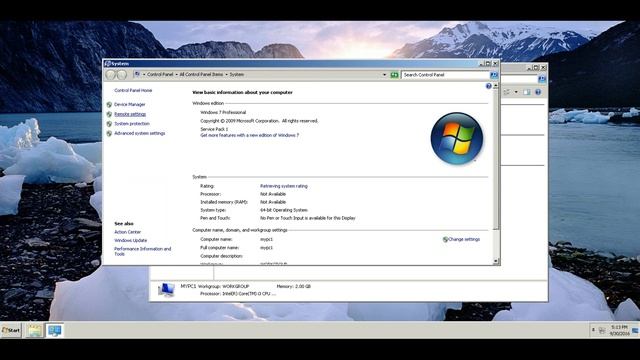Open the Explorer folder taskbar icon
The width and height of the screenshot is (640, 360).
[35, 330]
